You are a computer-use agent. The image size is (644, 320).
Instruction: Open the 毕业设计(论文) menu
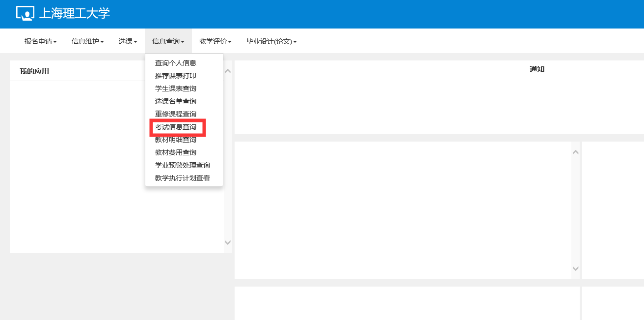[x=271, y=42]
